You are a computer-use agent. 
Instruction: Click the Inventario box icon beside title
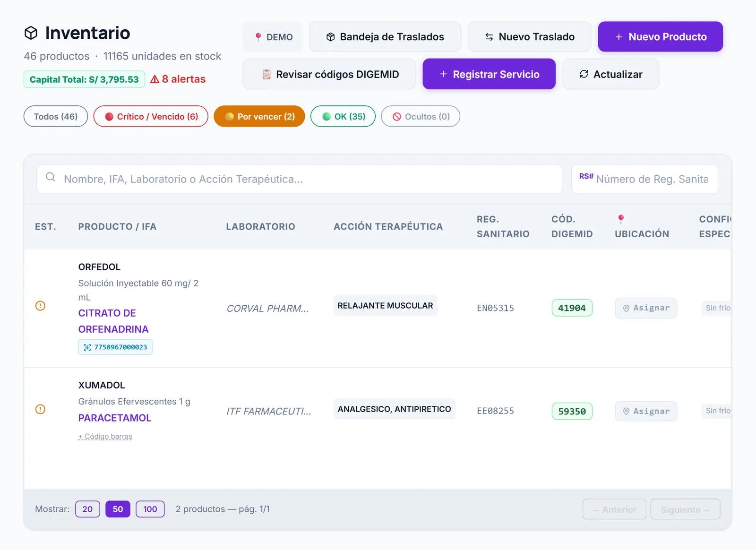click(31, 33)
